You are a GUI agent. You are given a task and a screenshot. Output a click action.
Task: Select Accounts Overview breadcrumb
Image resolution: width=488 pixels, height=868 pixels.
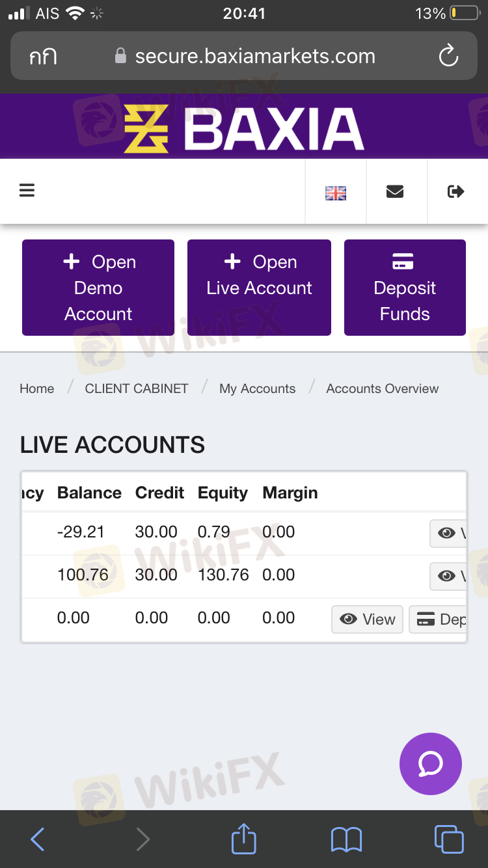click(383, 388)
